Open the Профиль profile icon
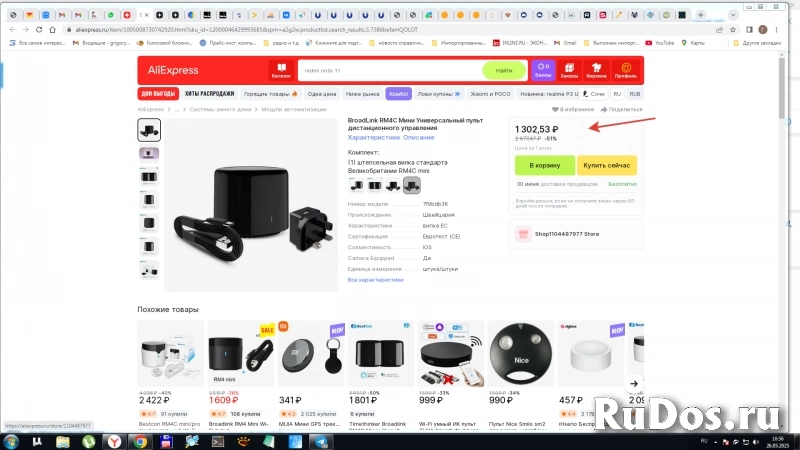The width and height of the screenshot is (800, 450). tap(627, 69)
